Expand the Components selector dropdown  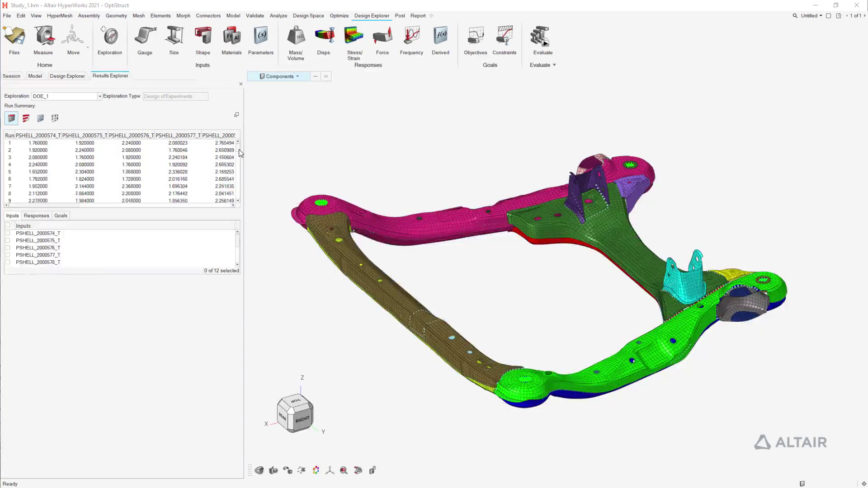[x=297, y=76]
